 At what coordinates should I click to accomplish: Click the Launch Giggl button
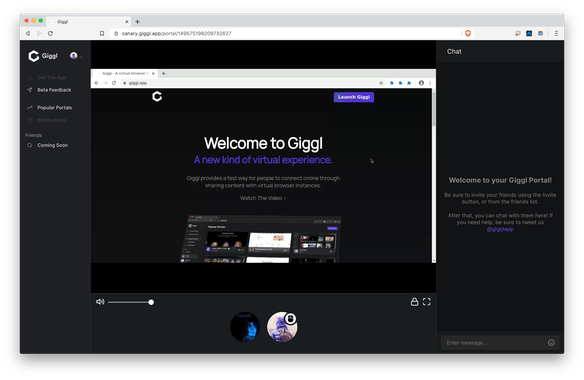tap(354, 97)
